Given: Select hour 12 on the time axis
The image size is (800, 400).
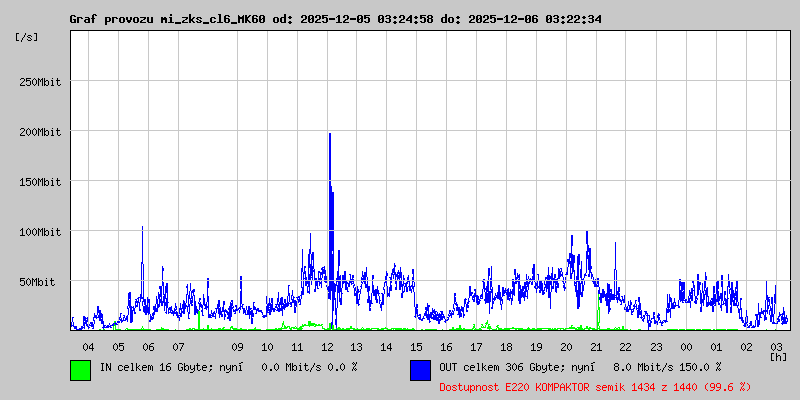Looking at the screenshot, I should (x=327, y=347).
